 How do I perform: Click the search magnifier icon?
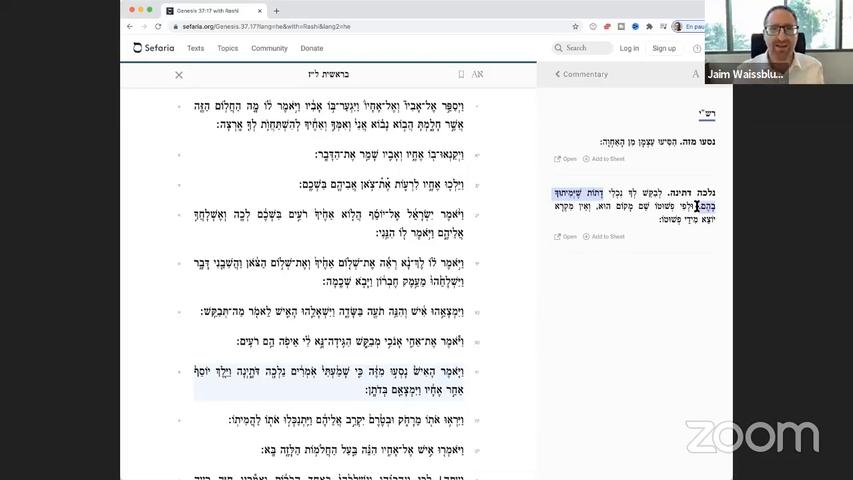coord(559,48)
